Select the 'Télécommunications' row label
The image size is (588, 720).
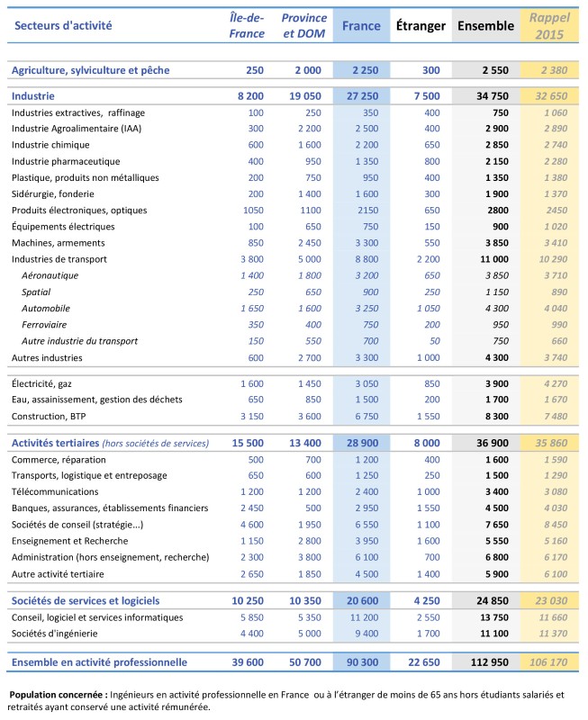click(55, 491)
